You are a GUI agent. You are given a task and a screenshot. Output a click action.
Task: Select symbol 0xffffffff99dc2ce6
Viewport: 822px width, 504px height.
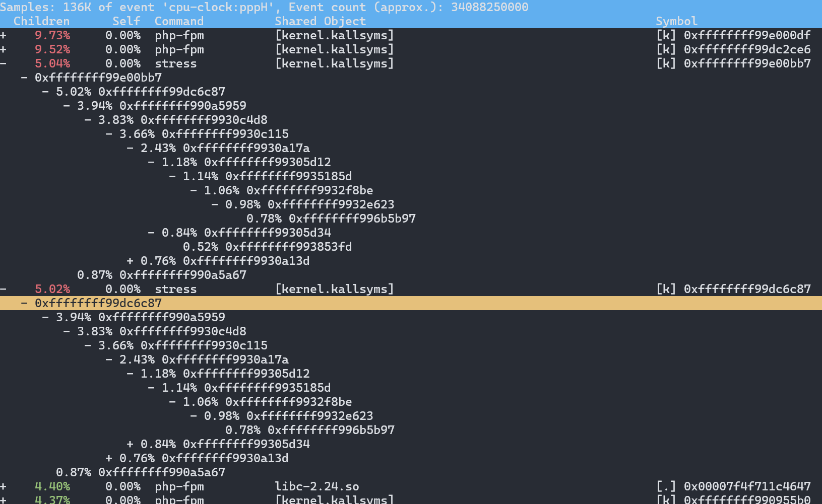[747, 49]
